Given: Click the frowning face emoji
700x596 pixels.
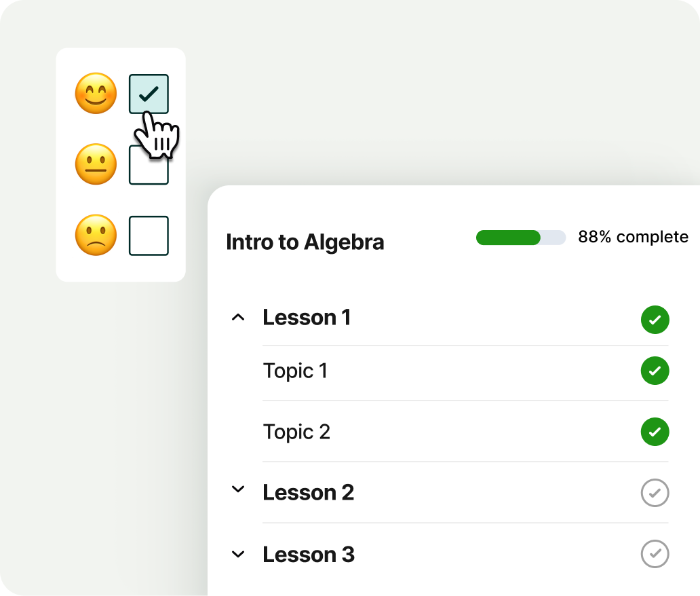Looking at the screenshot, I should (x=96, y=236).
